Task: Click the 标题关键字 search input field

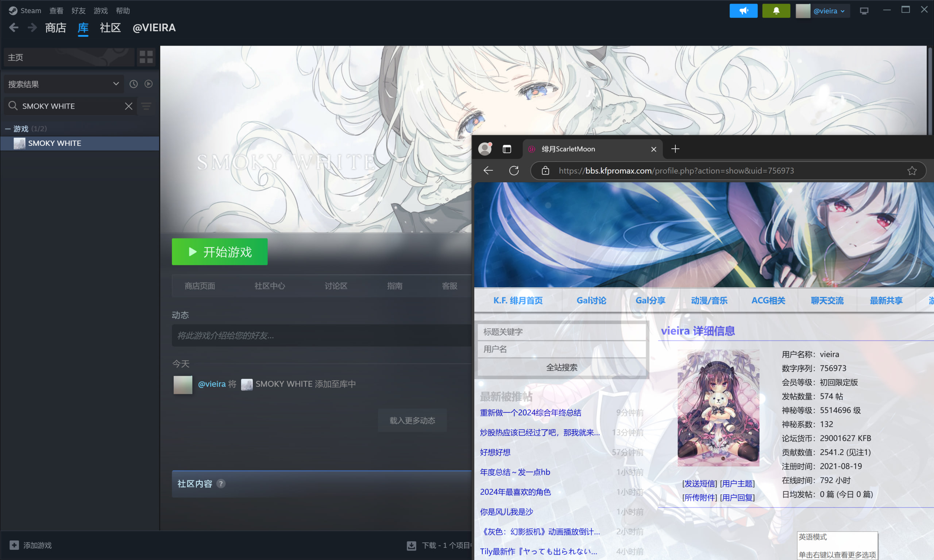Action: [x=561, y=332]
